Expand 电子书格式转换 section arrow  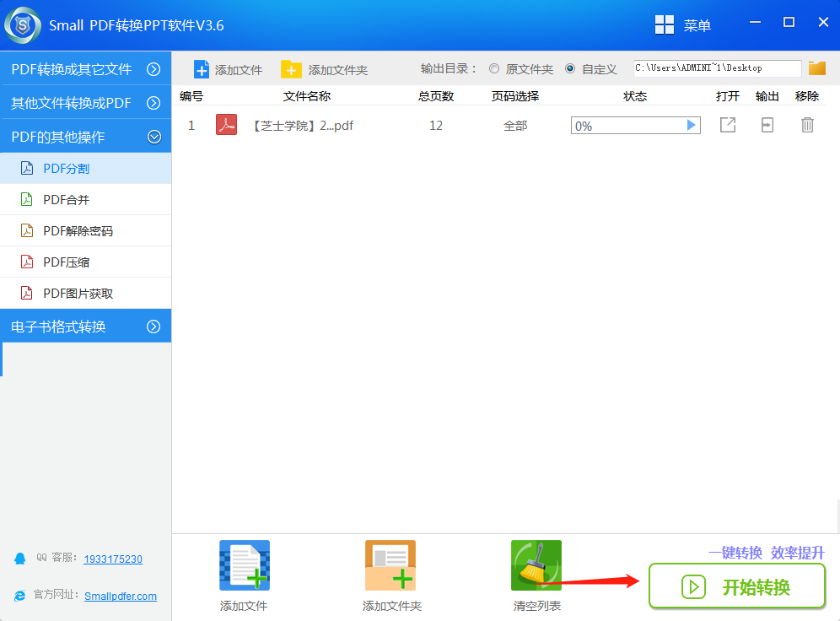(153, 327)
